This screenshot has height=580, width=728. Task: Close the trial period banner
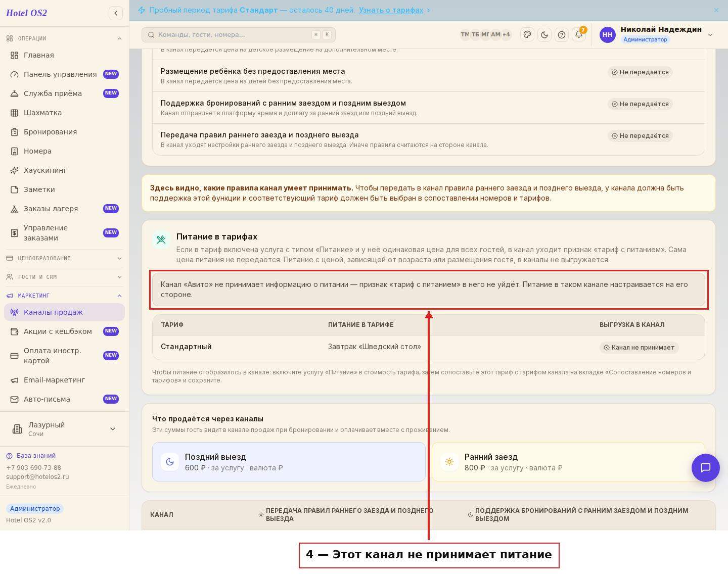[716, 10]
